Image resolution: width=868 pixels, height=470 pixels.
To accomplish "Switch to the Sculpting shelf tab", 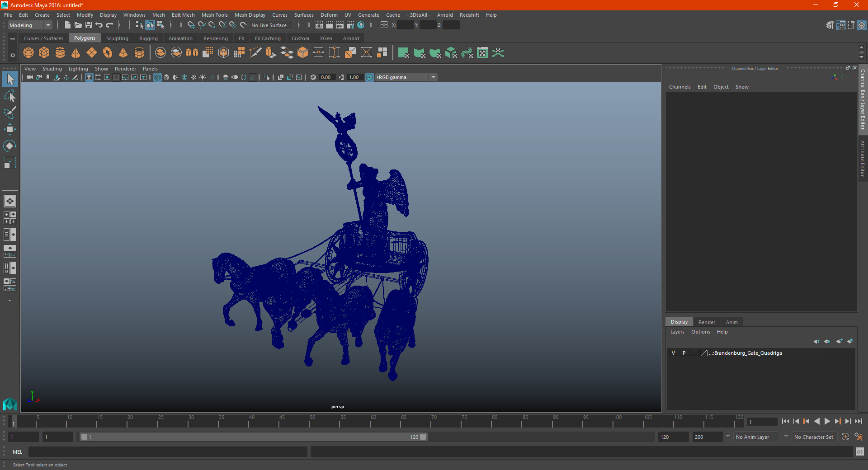I will 117,38.
